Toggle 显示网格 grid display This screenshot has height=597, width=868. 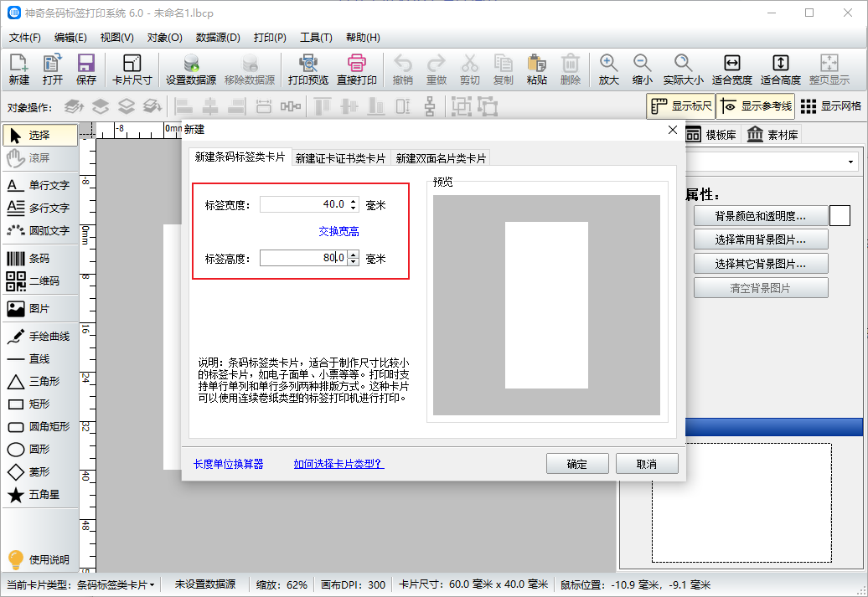(831, 106)
